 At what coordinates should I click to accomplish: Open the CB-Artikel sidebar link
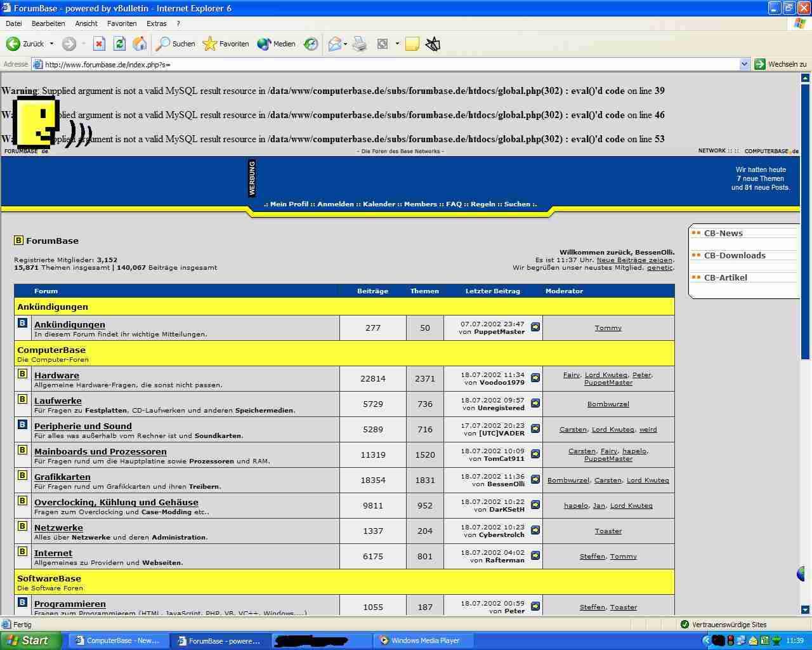point(726,277)
